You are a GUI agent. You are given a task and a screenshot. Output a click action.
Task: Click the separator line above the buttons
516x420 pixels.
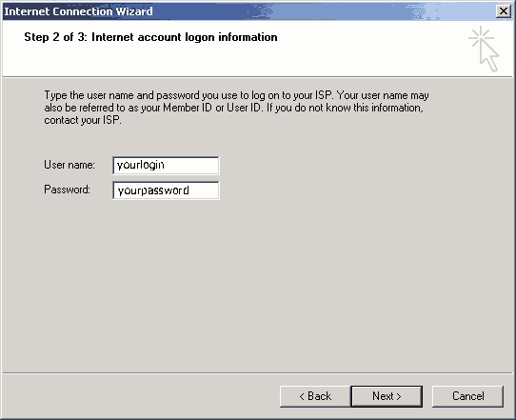(x=257, y=373)
